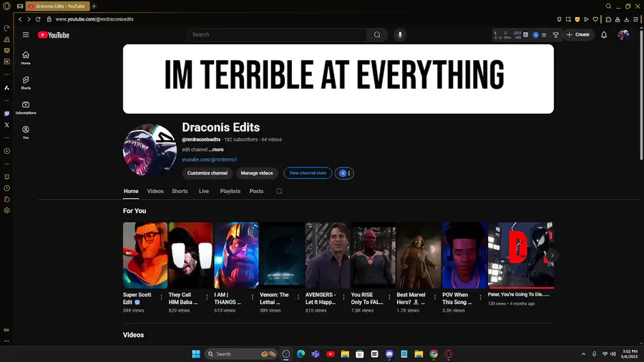644x362 pixels.
Task: Search within channel magnifier icon
Action: pos(279,191)
